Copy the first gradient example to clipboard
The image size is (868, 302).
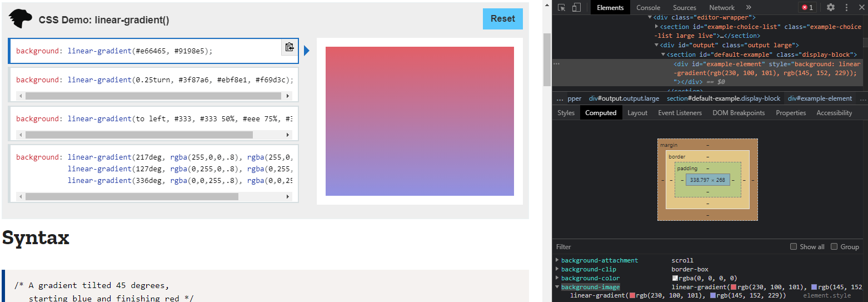(x=289, y=47)
